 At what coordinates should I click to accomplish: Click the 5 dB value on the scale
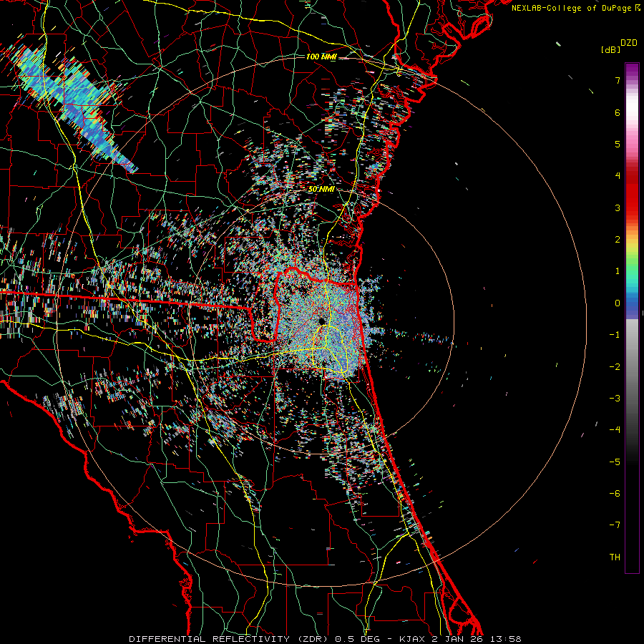(618, 144)
